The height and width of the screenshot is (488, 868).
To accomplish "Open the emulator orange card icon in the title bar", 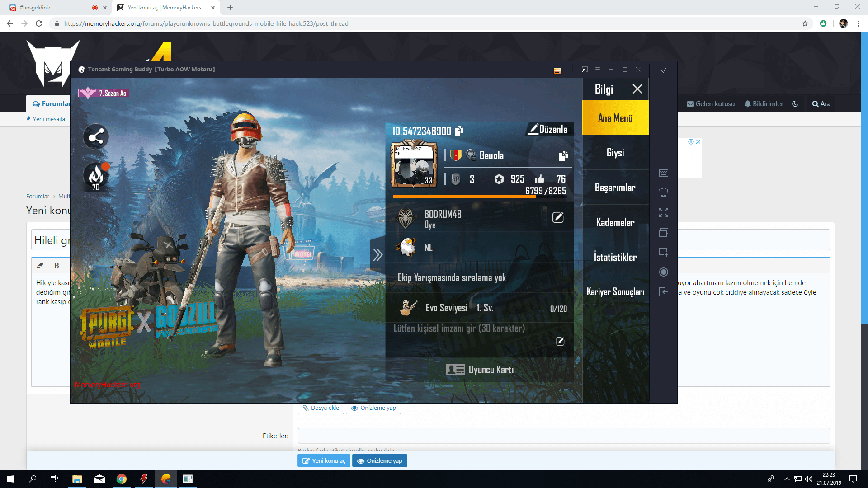I will [x=557, y=70].
